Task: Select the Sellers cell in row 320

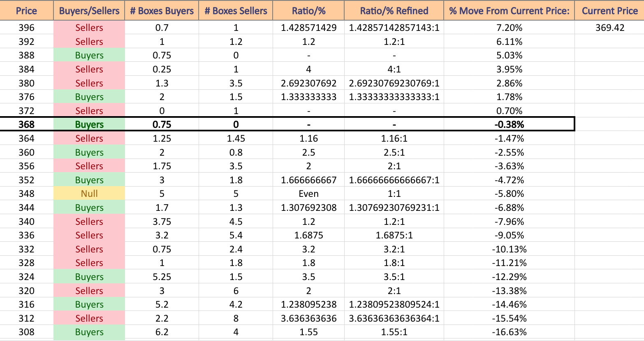Action: [89, 291]
